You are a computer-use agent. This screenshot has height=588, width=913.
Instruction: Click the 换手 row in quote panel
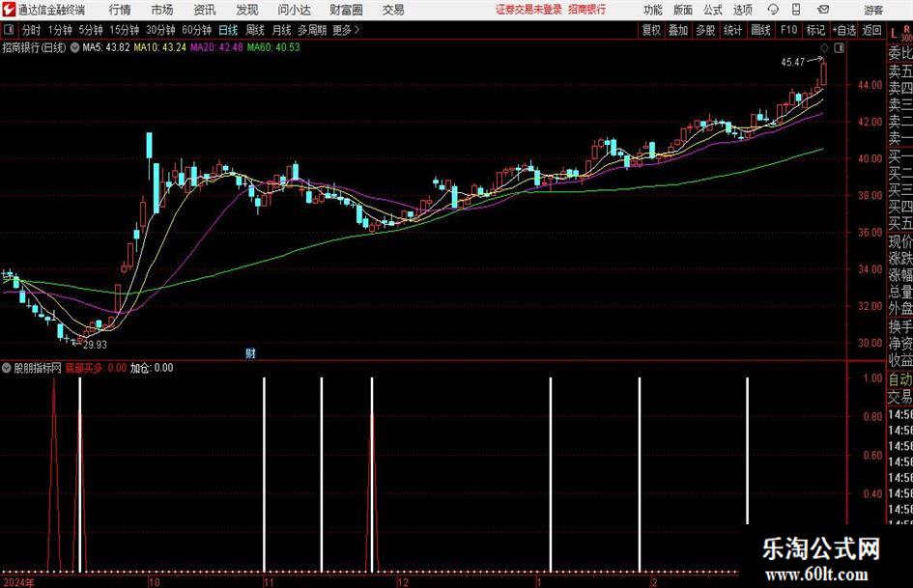(900, 327)
